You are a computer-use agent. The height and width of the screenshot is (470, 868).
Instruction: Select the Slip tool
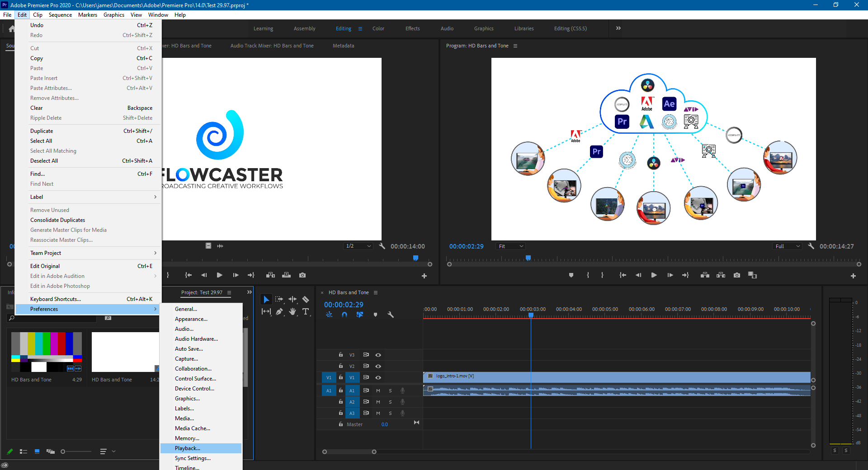(x=266, y=311)
